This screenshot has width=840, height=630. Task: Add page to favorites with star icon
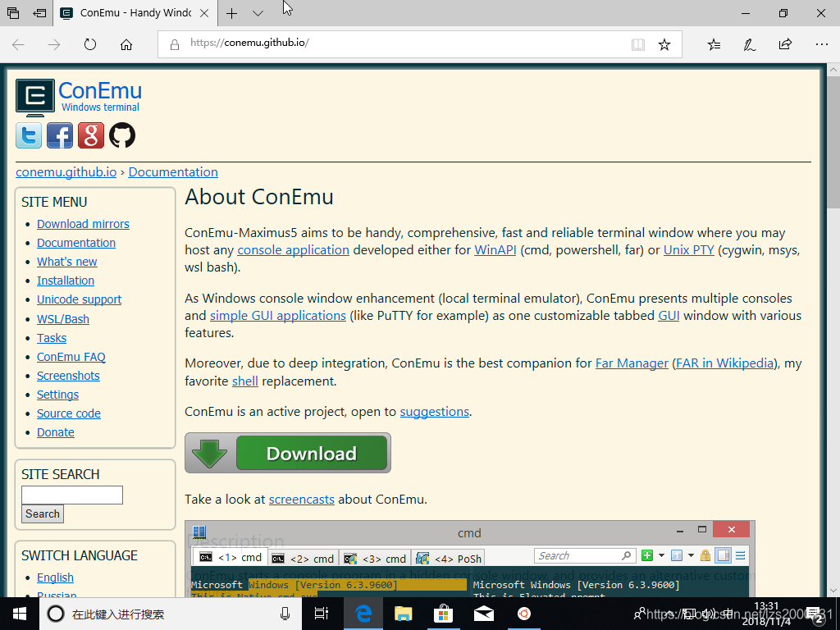(x=664, y=44)
